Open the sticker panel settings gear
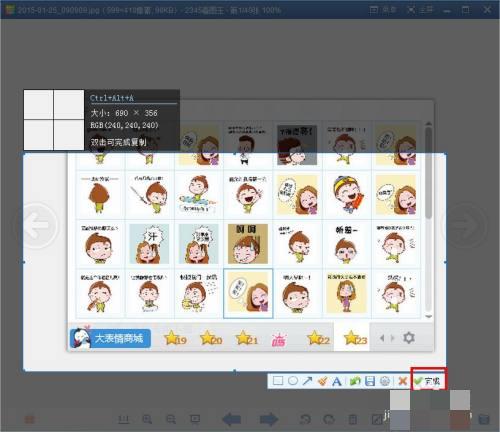Screen dimensions: 500x432 409,338
